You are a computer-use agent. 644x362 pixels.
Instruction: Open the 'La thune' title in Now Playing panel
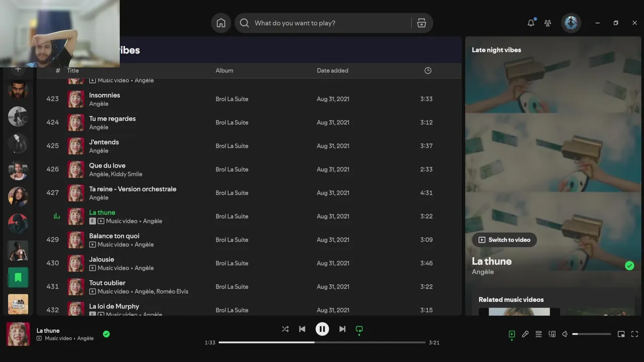pyautogui.click(x=492, y=261)
